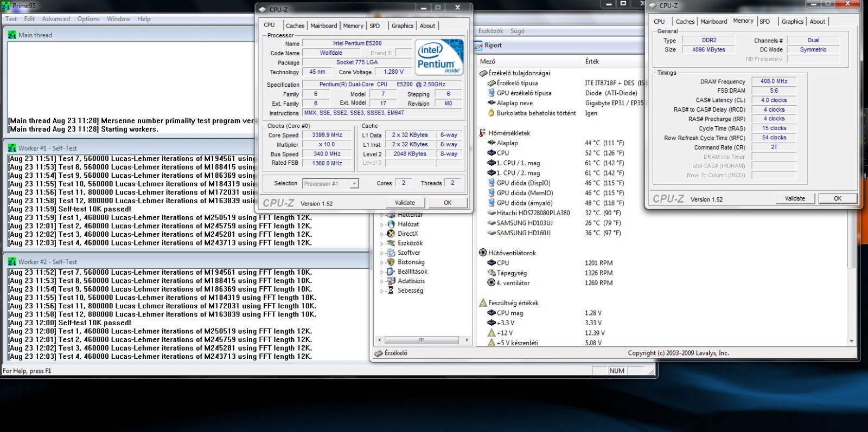Image resolution: width=868 pixels, height=432 pixels.
Task: Click Validate in the processor CPU-Z window
Action: coord(405,203)
